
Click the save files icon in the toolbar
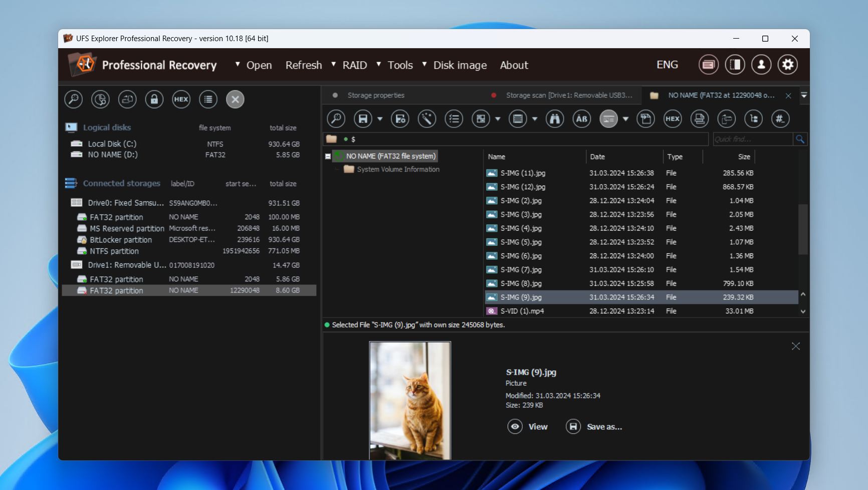coord(363,119)
